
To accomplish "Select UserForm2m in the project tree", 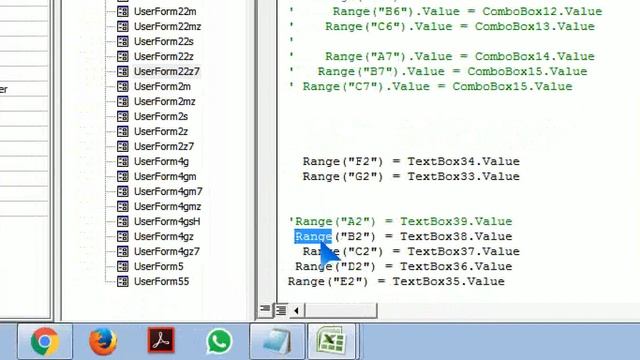I will coord(162,87).
